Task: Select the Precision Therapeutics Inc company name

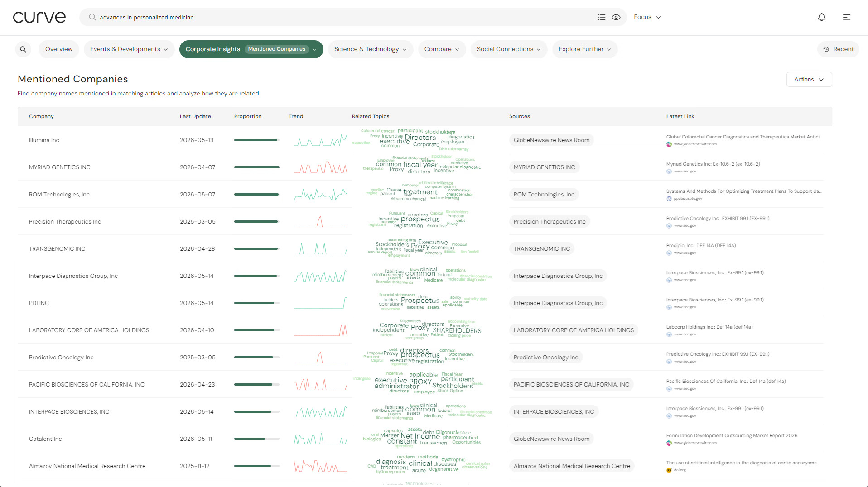Action: click(x=65, y=222)
